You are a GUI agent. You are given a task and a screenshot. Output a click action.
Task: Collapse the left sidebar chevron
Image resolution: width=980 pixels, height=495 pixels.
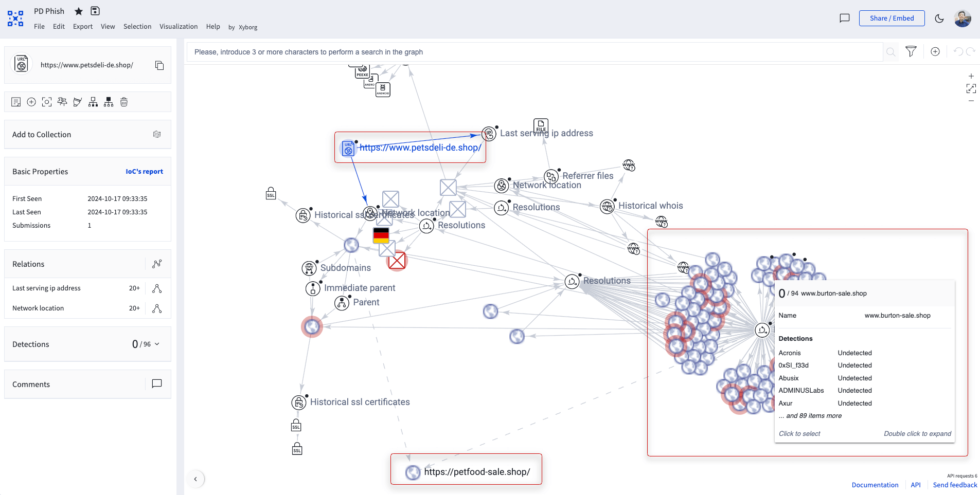coord(195,479)
